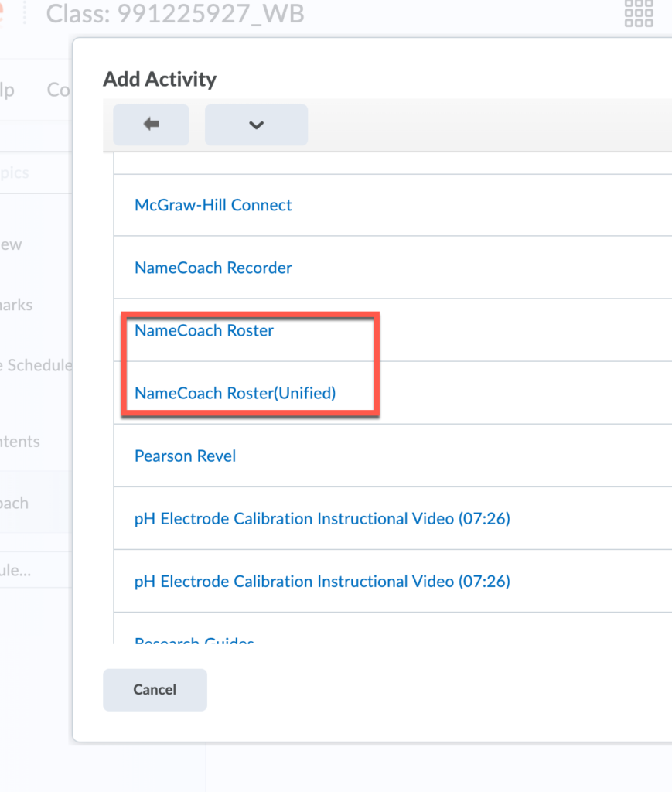Select McGraw-Hill Connect

tap(213, 205)
